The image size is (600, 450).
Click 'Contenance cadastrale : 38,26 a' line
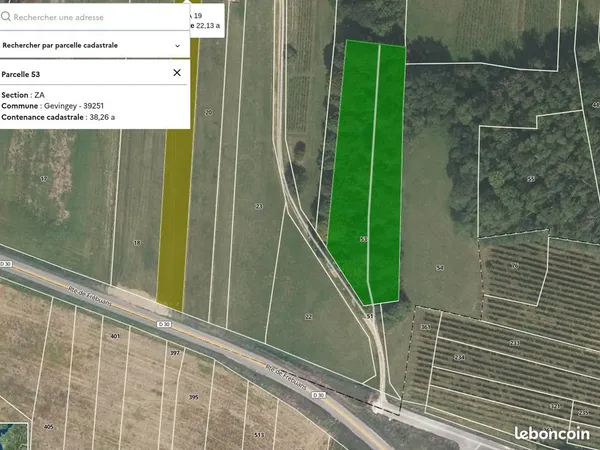(58, 117)
